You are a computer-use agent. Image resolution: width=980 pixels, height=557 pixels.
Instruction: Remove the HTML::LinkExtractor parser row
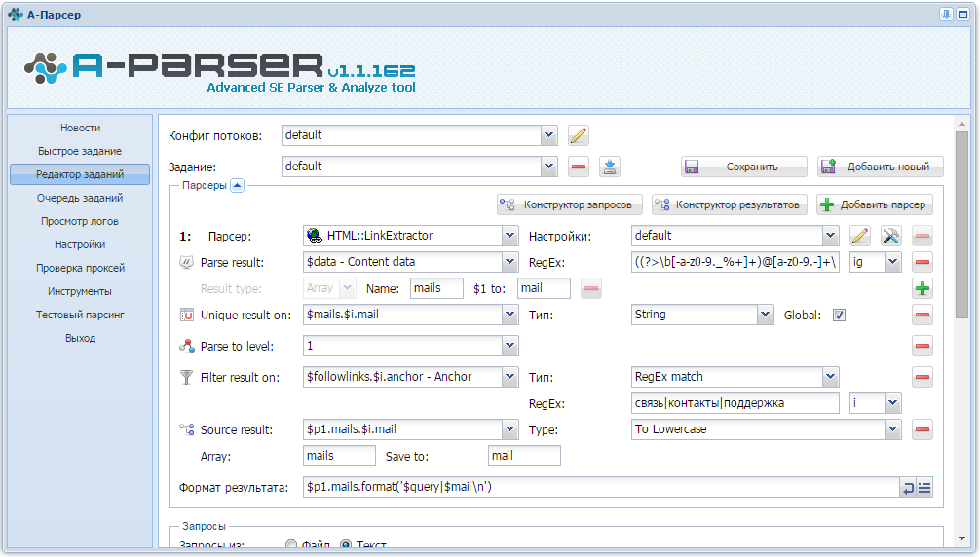click(922, 236)
